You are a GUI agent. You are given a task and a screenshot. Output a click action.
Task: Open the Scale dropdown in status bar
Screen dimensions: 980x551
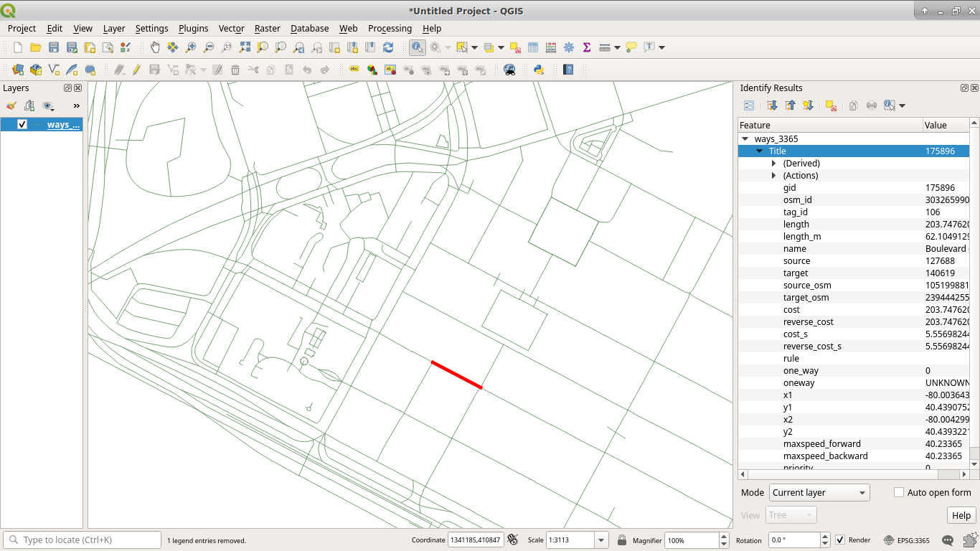point(602,540)
